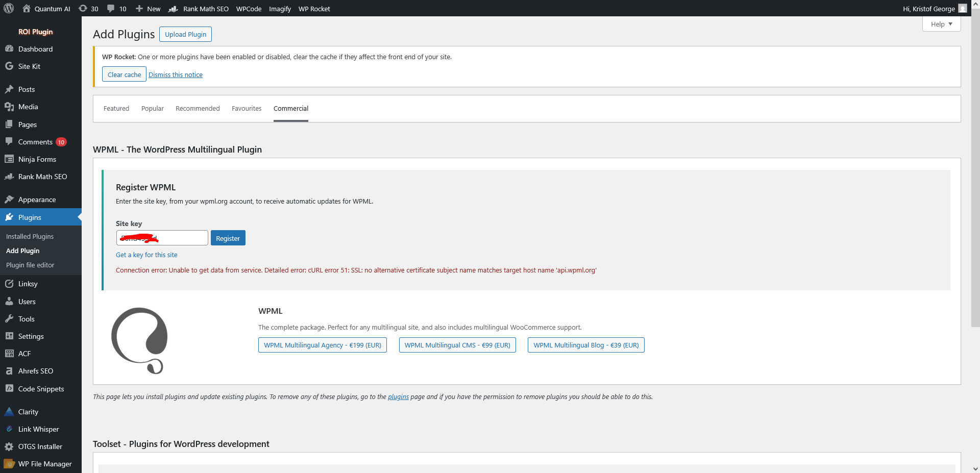Click the Plugins plug icon
The width and height of the screenshot is (980, 473).
9,217
